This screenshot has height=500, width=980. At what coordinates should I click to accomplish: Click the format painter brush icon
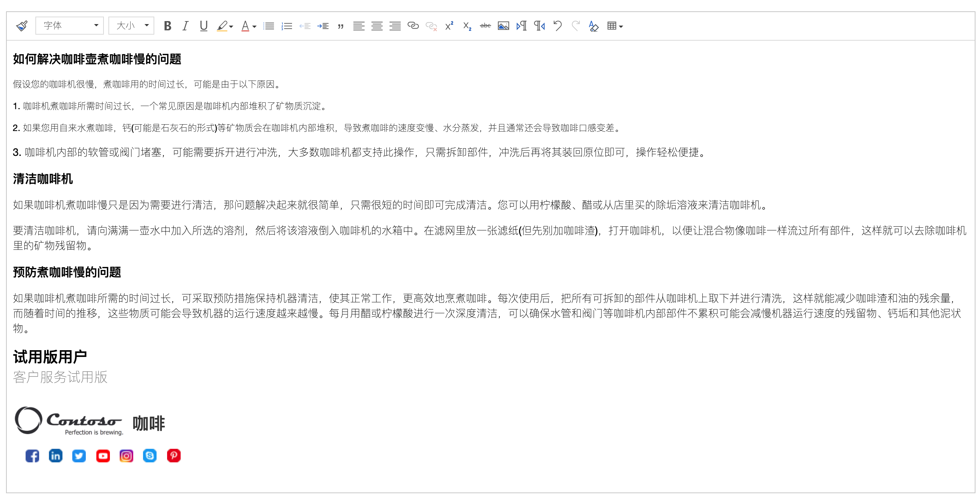(x=22, y=26)
